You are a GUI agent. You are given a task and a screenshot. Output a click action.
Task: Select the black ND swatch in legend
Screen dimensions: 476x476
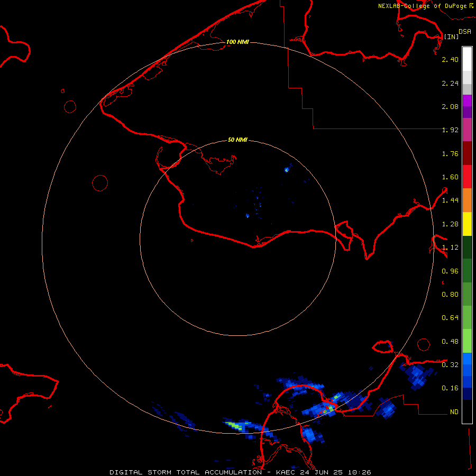[467, 411]
